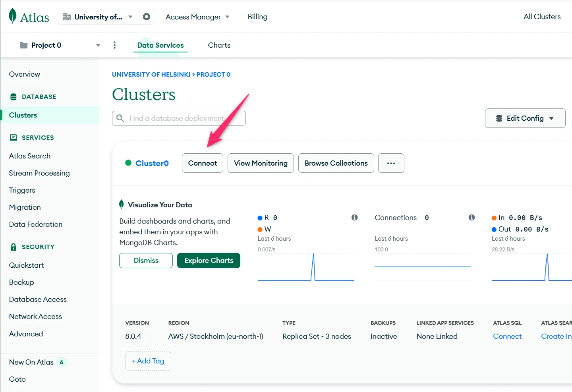572x392 pixels.
Task: Open organization settings gear icon
Action: pos(147,17)
